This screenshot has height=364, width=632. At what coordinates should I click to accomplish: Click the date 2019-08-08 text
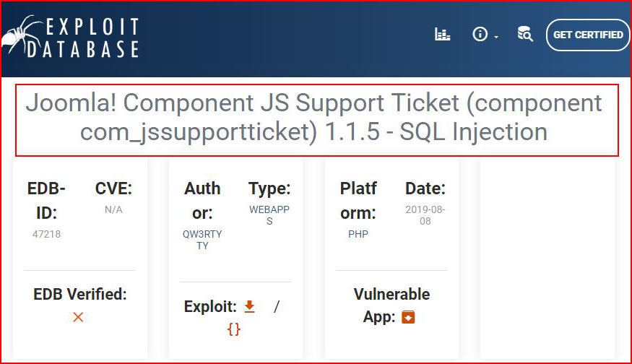(425, 215)
